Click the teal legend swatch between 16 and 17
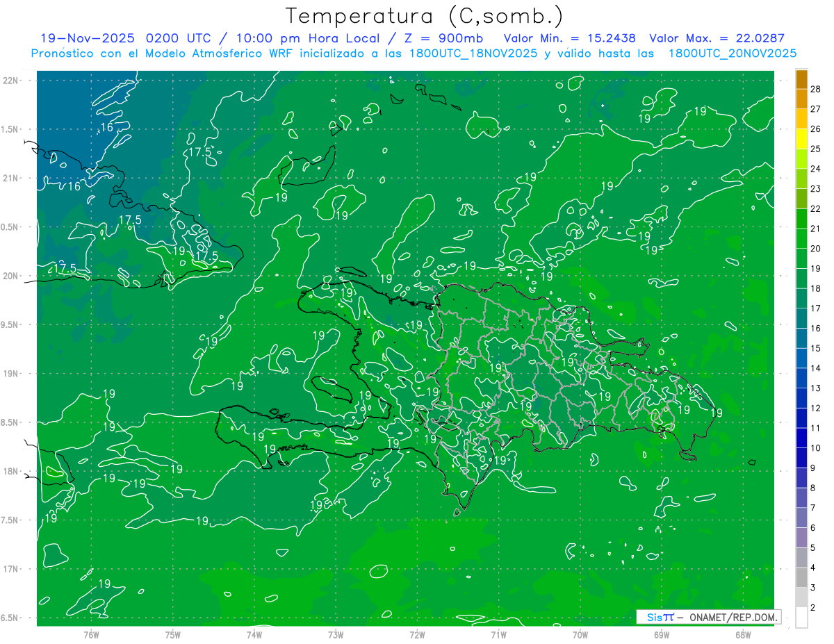Image resolution: width=834 pixels, height=644 pixels. click(x=801, y=319)
